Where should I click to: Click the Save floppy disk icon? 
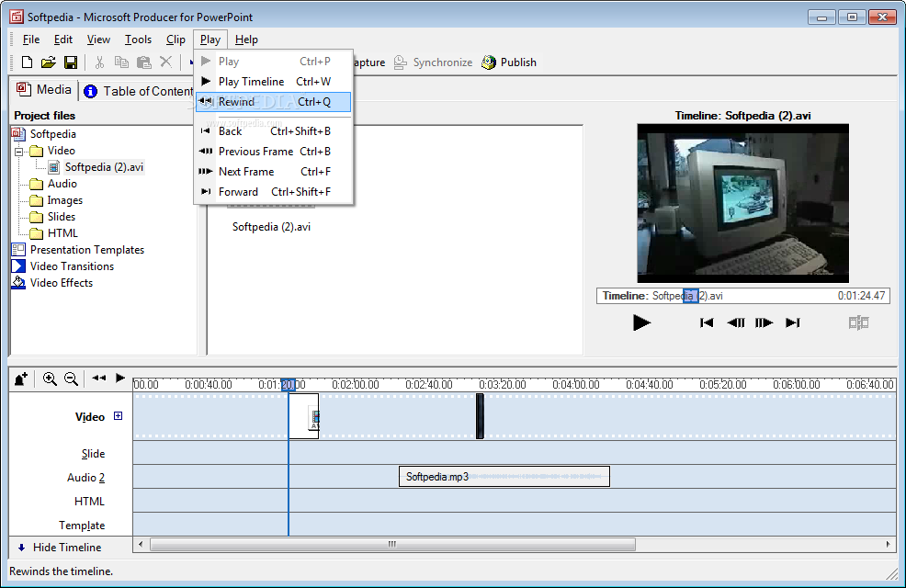click(71, 62)
